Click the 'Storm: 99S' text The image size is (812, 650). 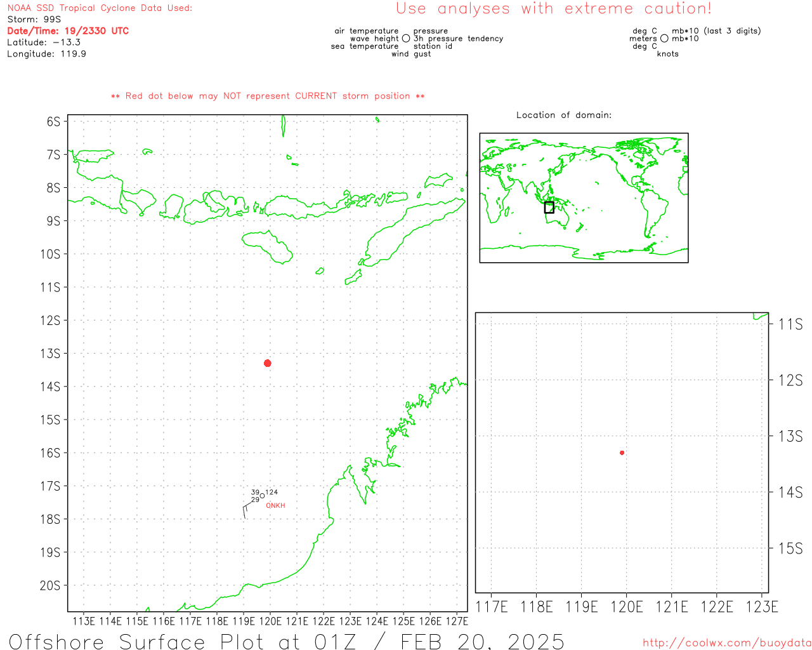click(34, 20)
